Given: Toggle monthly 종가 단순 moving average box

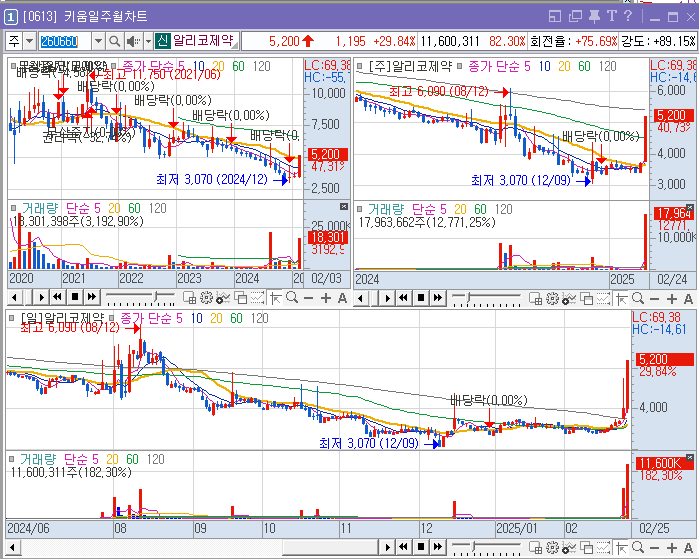Looking at the screenshot, I should coord(114,66).
